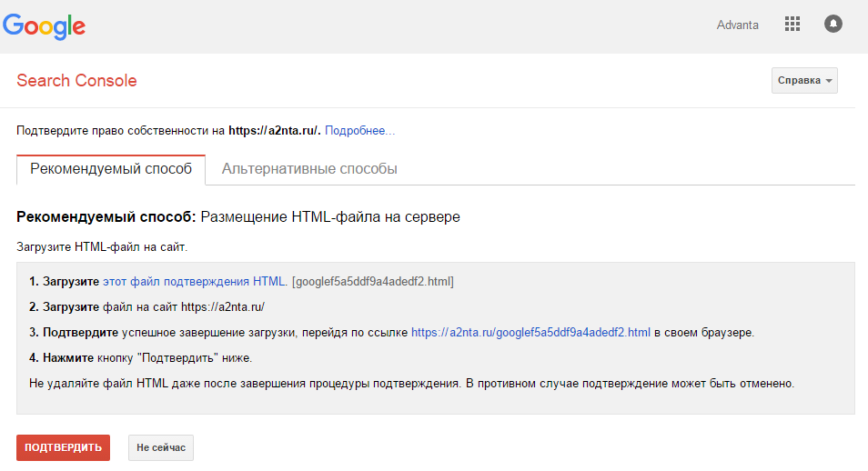The height and width of the screenshot is (471, 868).
Task: Show notifications via the bell icon
Action: [x=833, y=25]
